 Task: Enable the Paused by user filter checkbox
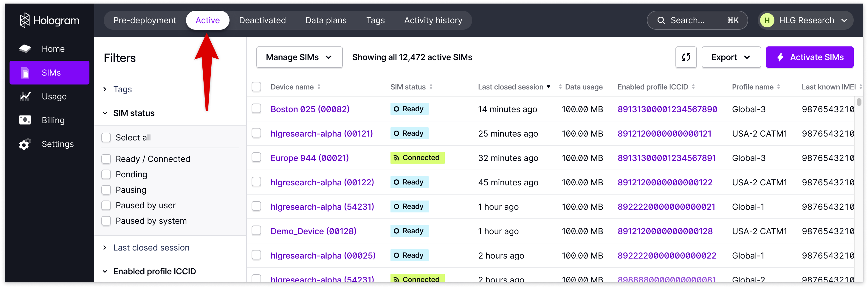pyautogui.click(x=106, y=205)
